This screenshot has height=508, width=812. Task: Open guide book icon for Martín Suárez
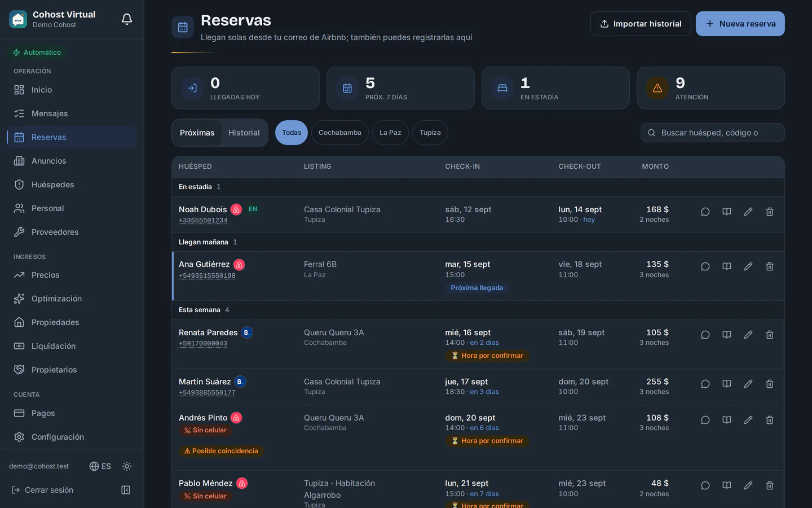(727, 384)
